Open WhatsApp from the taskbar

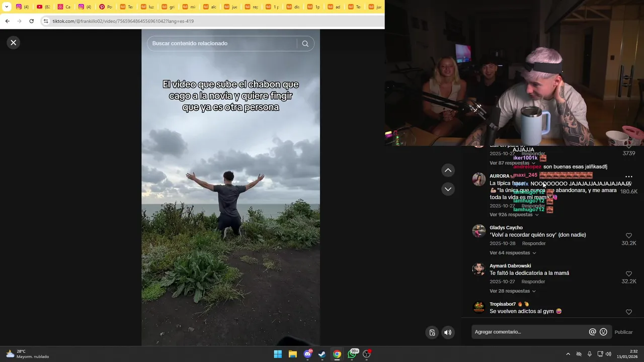pos(352,354)
